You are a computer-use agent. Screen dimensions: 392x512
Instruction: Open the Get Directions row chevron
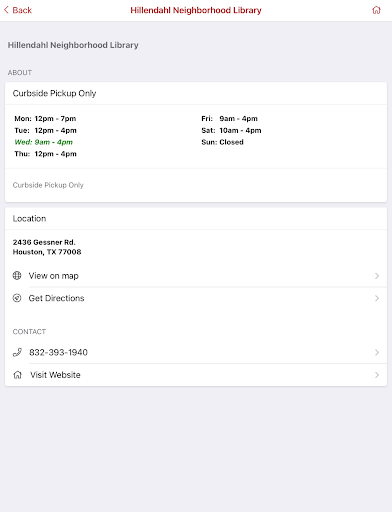pos(377,298)
